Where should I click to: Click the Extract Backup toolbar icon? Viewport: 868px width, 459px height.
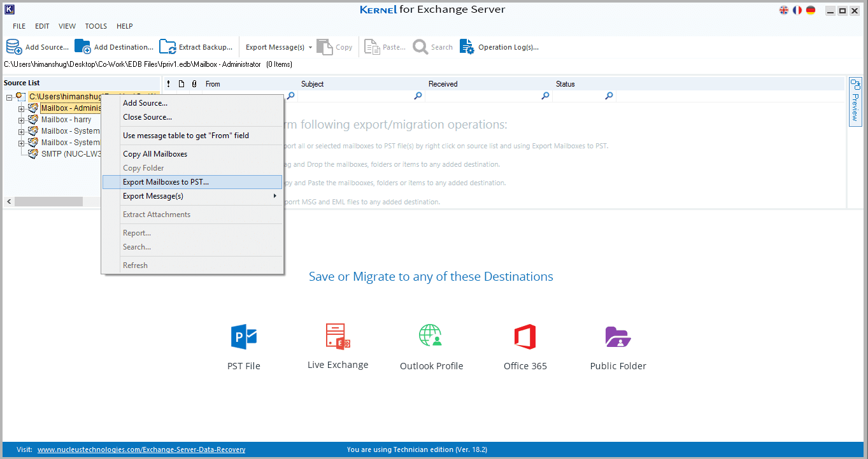(167, 46)
